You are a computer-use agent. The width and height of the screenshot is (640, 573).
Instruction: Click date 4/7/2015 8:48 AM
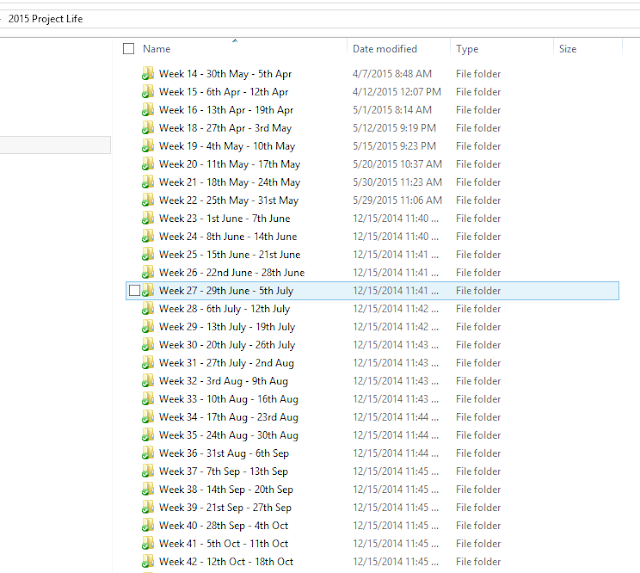[x=392, y=74]
